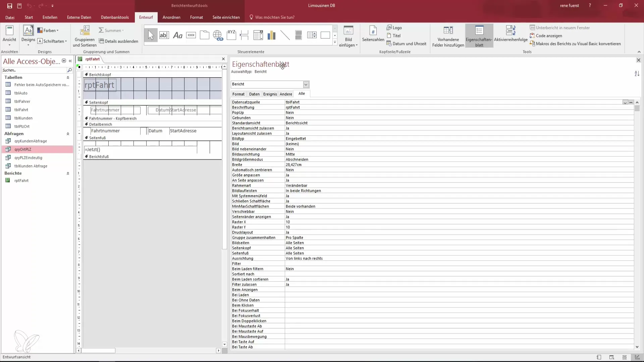Click Unterbericht in neuem Fenster
The image size is (644, 362).
coord(559,27)
